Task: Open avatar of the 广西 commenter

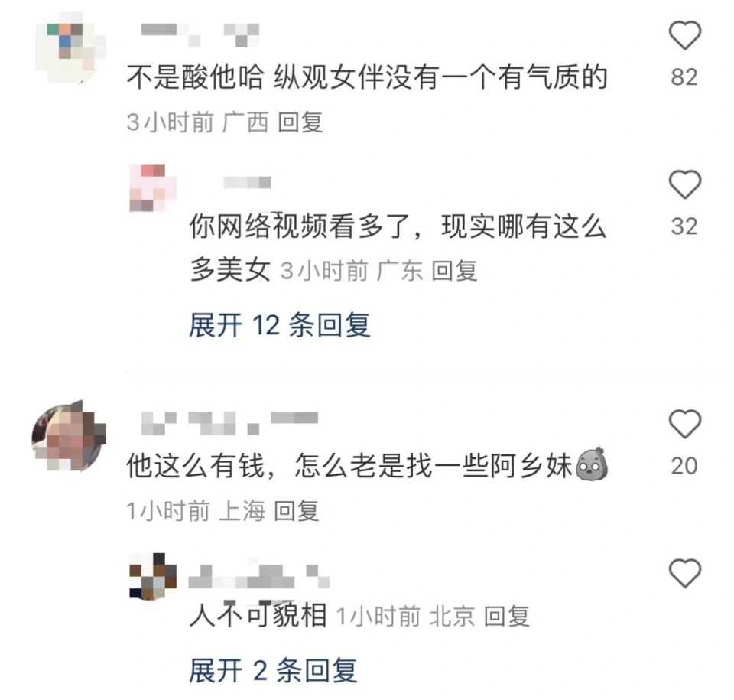Action: tap(70, 47)
